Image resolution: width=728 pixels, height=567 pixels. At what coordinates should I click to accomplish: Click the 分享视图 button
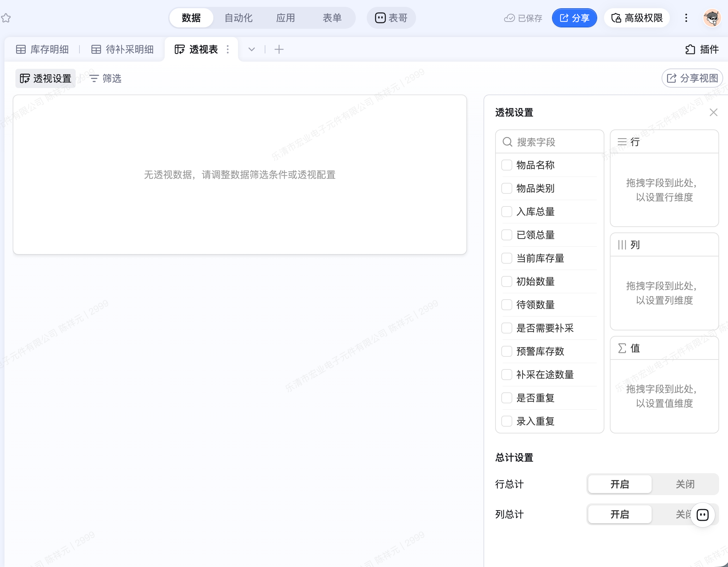[692, 78]
